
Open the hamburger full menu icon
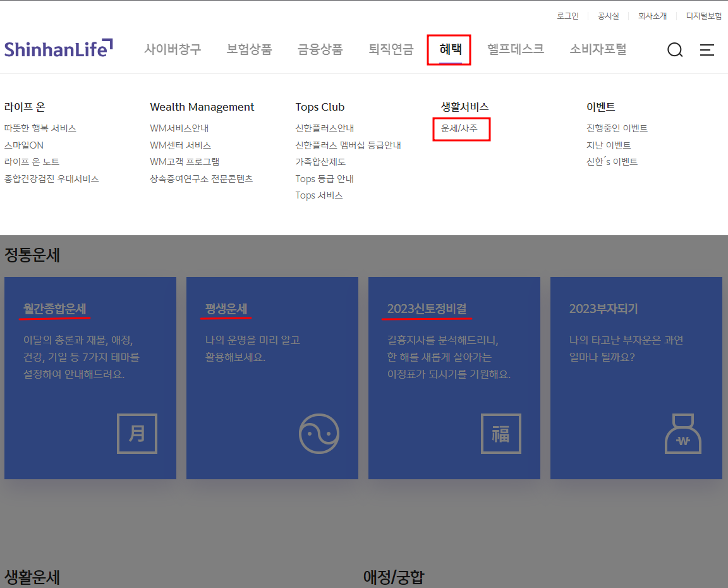(707, 50)
